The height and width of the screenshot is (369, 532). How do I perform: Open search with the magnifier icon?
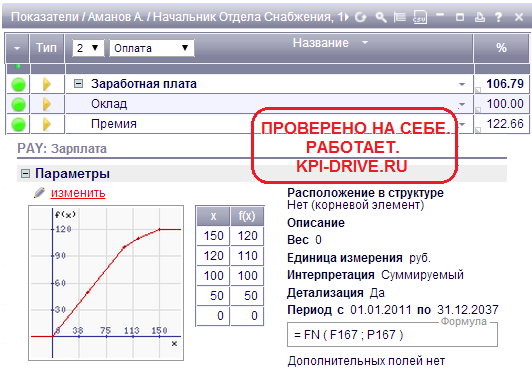381,17
